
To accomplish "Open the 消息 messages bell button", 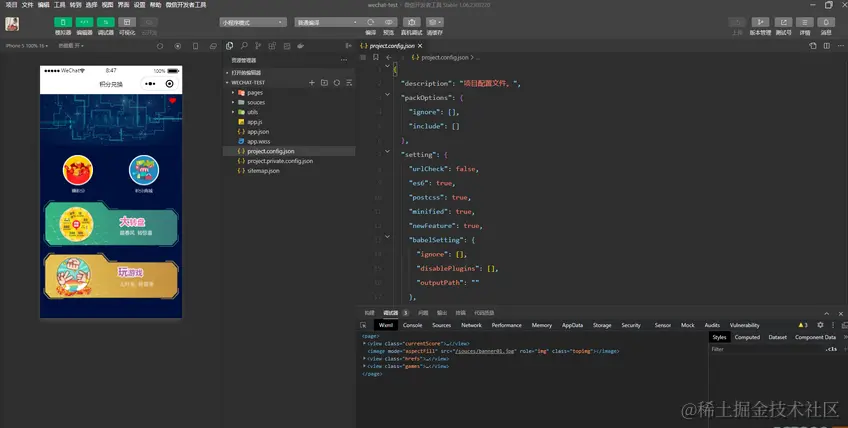I will (x=826, y=22).
